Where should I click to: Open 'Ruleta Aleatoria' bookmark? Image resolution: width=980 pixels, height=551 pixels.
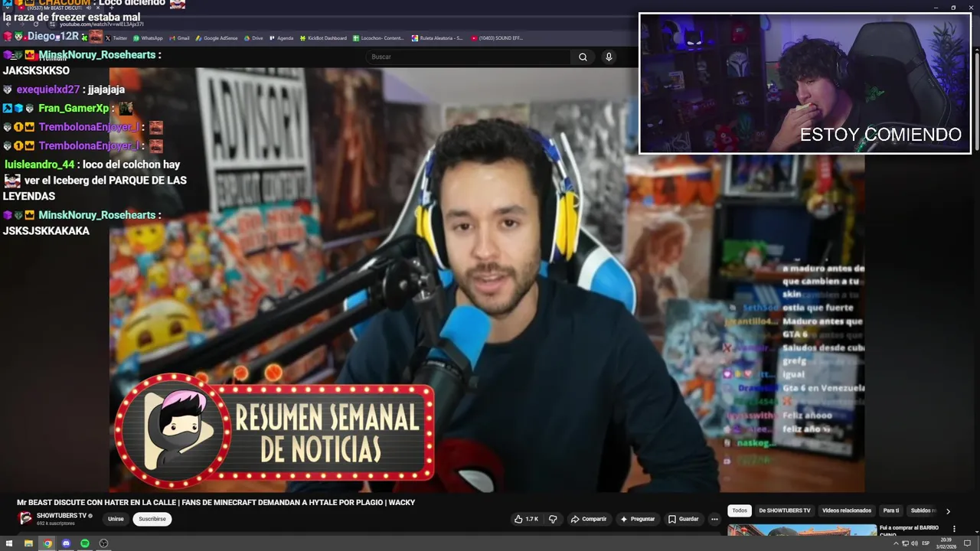point(437,38)
